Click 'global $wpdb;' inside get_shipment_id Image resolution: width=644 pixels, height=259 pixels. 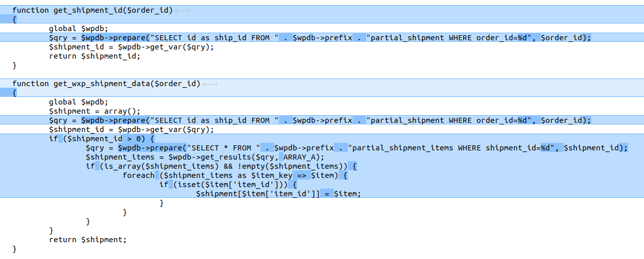[x=79, y=29]
